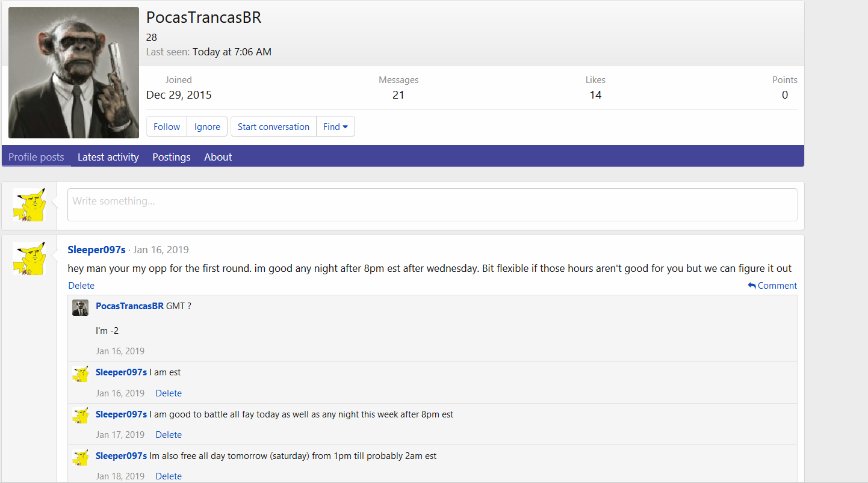Click the Comment reply arrow link
This screenshot has height=483, width=868.
[x=772, y=286]
